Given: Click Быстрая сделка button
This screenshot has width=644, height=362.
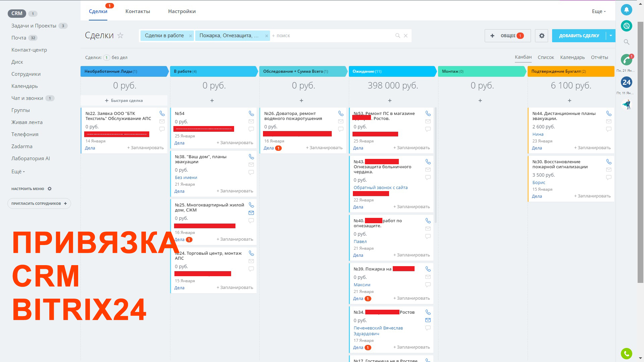Looking at the screenshot, I should (124, 101).
